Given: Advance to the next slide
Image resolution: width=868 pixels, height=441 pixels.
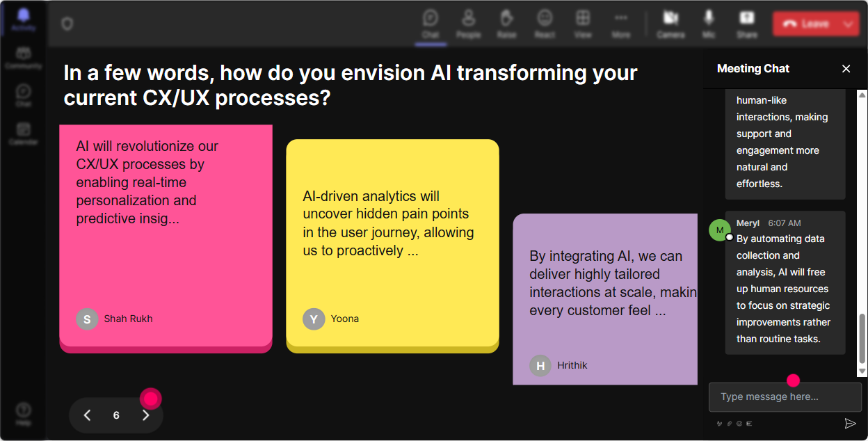Looking at the screenshot, I should click(x=145, y=415).
